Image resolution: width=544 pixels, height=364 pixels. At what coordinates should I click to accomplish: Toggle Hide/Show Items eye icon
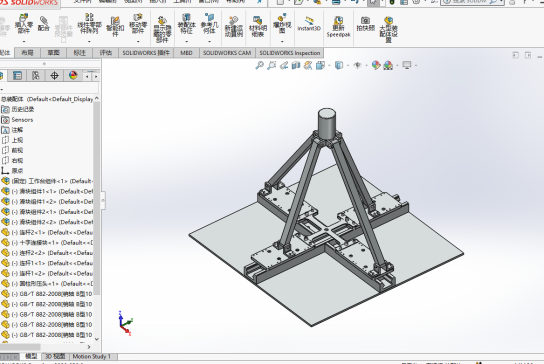[x=357, y=65]
